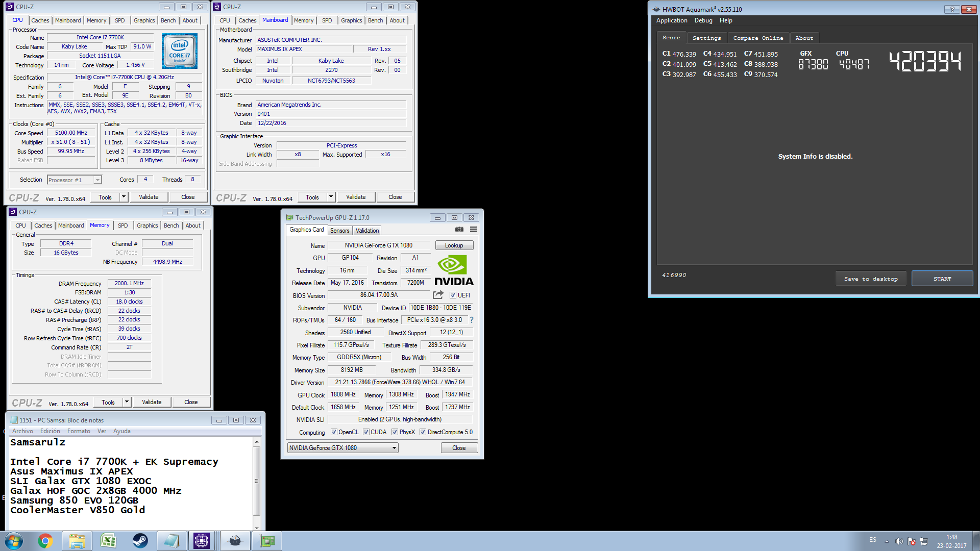Click START button in Aquamark
Screen dimensions: 980x551
[942, 279]
